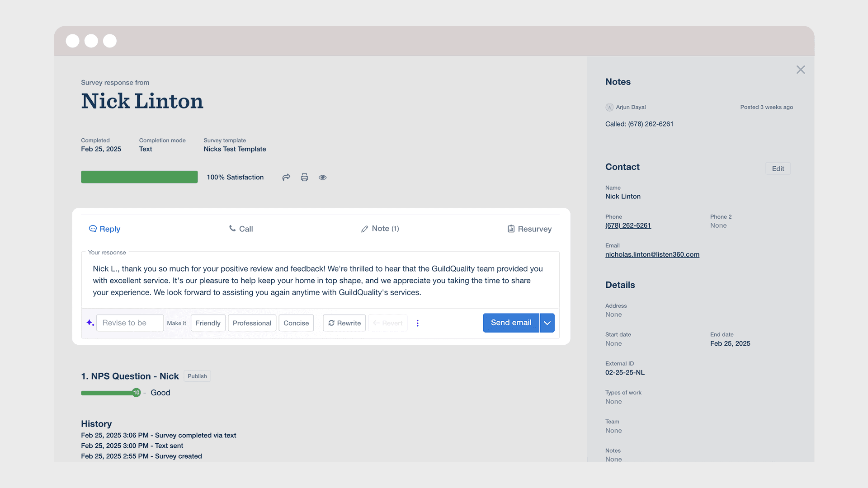
Task: Click the Nicks Test Template value
Action: click(x=235, y=149)
